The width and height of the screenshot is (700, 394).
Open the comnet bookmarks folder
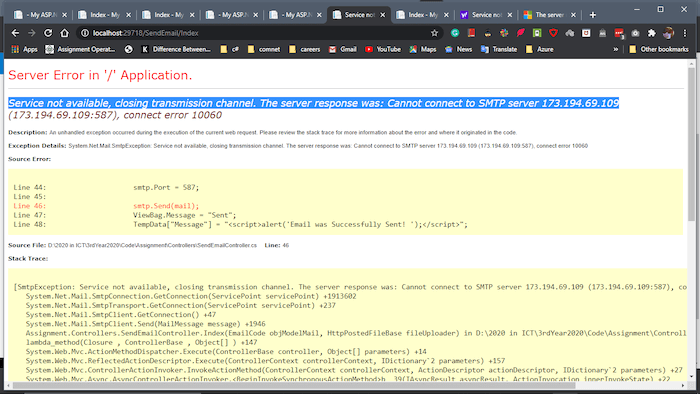tap(264, 49)
